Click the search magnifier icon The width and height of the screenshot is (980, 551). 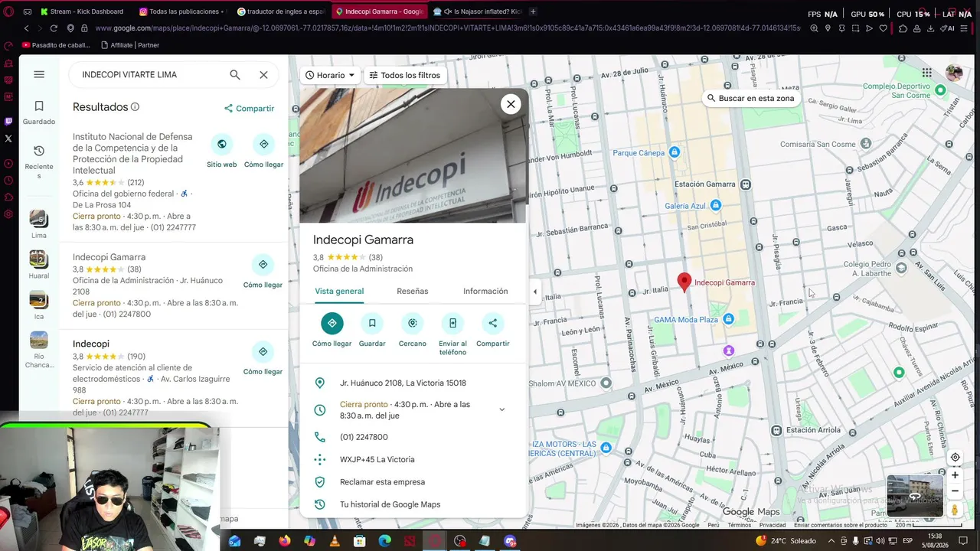(x=235, y=74)
